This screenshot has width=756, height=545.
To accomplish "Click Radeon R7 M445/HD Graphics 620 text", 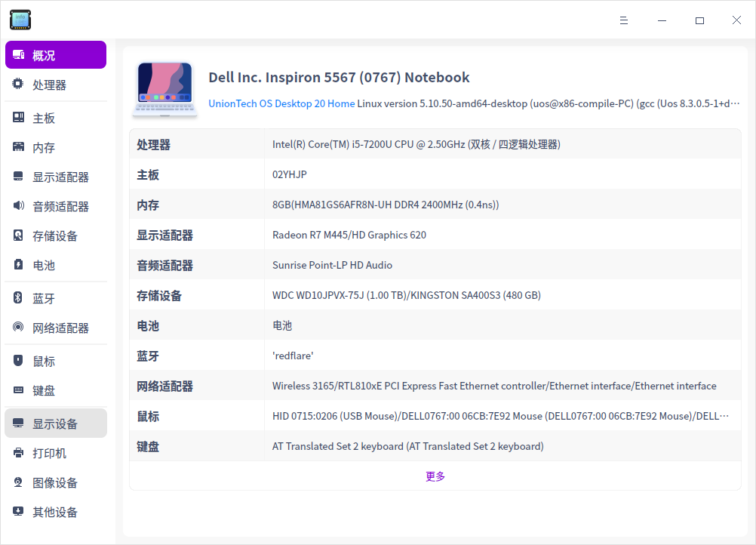I will click(349, 235).
